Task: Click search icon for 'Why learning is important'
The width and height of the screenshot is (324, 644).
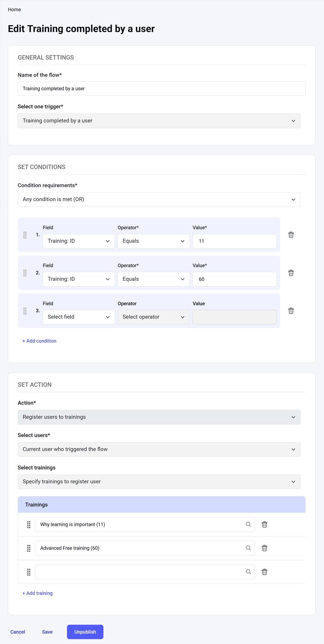Action: 248,524
